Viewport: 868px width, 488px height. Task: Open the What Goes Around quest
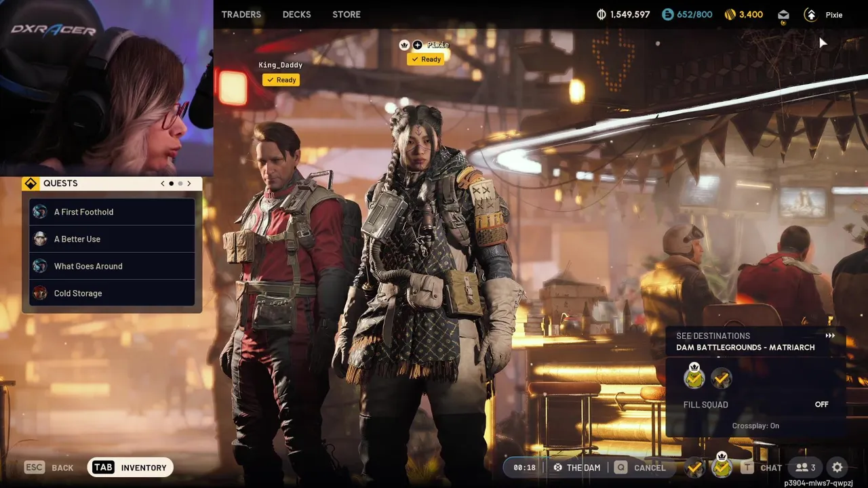click(112, 266)
